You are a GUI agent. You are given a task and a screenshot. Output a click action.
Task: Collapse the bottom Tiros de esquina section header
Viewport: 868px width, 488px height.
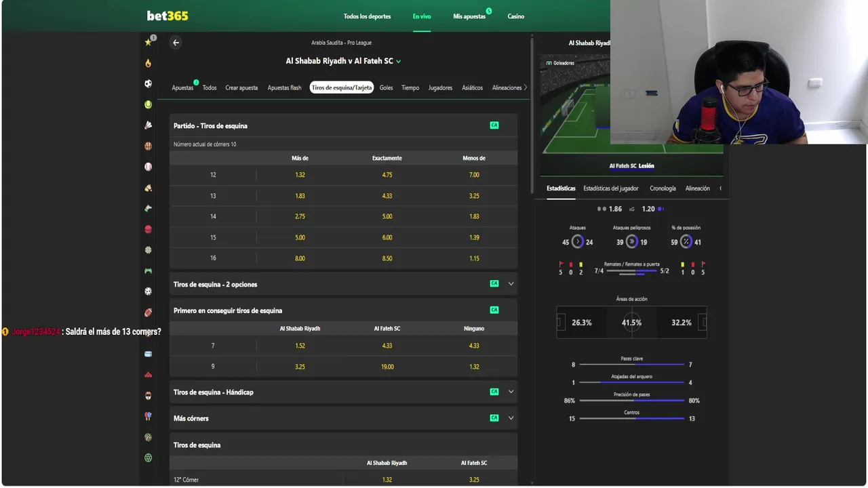[x=343, y=445]
